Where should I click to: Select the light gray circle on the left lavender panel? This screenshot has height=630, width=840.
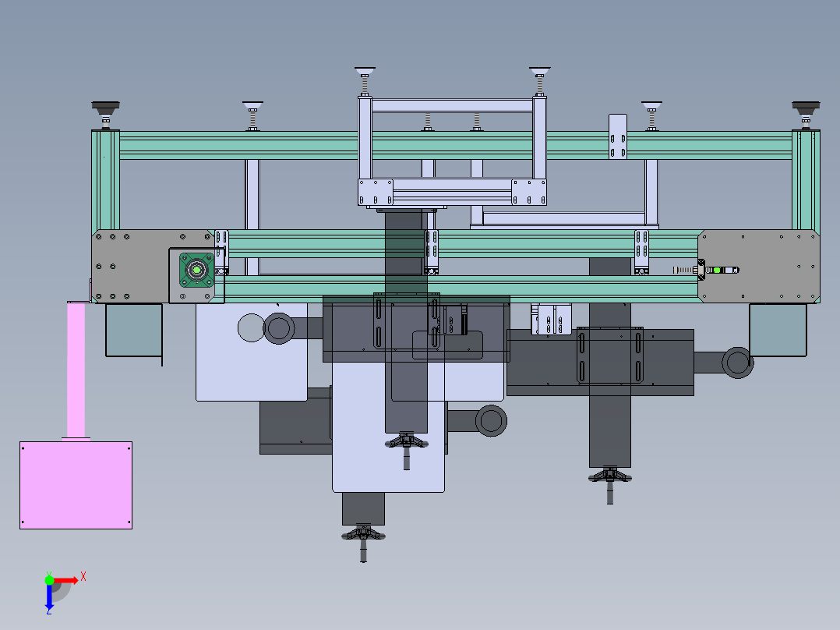(x=251, y=327)
